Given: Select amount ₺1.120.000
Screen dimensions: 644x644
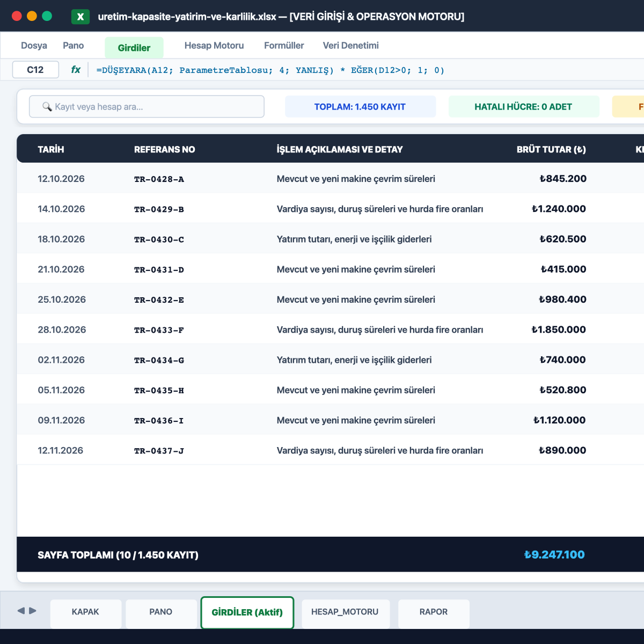Looking at the screenshot, I should click(559, 420).
